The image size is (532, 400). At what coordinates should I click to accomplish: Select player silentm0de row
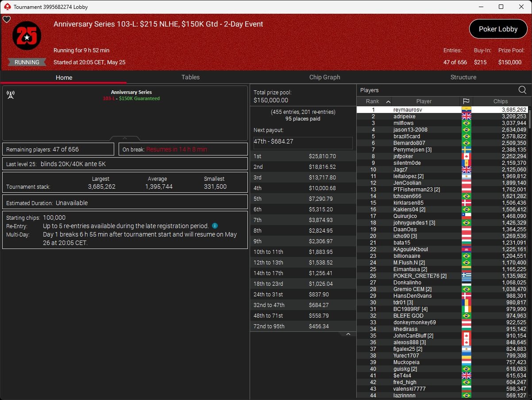443,163
